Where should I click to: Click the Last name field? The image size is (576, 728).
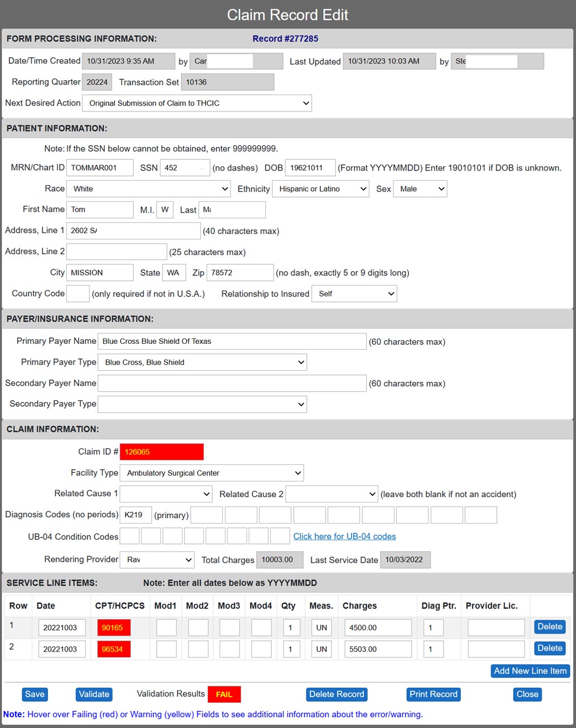232,210
